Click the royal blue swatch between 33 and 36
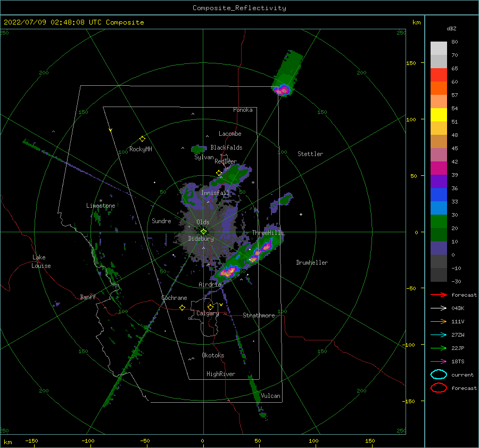Image resolution: width=479 pixels, height=448 pixels. click(439, 195)
